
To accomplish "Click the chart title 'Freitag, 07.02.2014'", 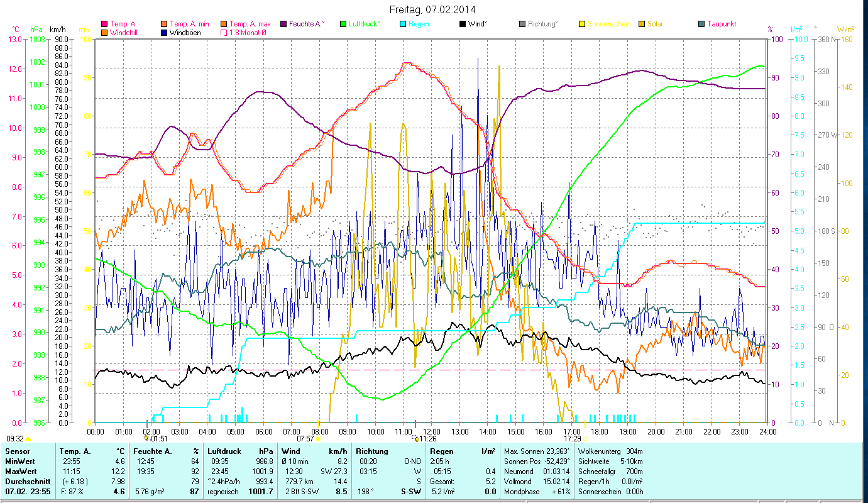I will 432,9.
